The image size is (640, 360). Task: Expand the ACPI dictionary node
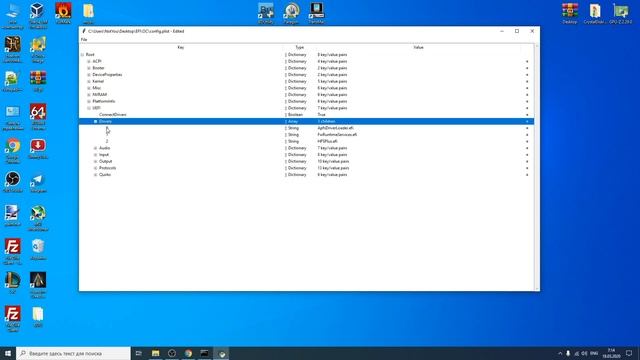(89, 61)
